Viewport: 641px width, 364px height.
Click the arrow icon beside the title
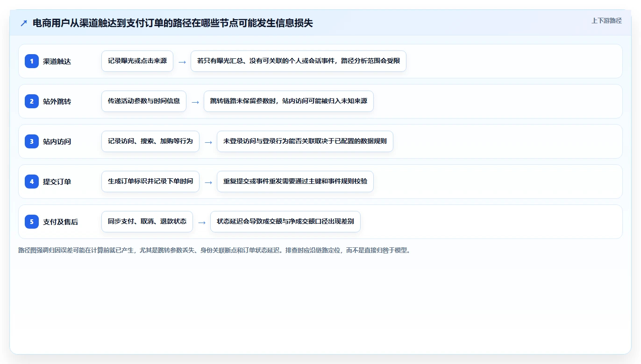(24, 23)
